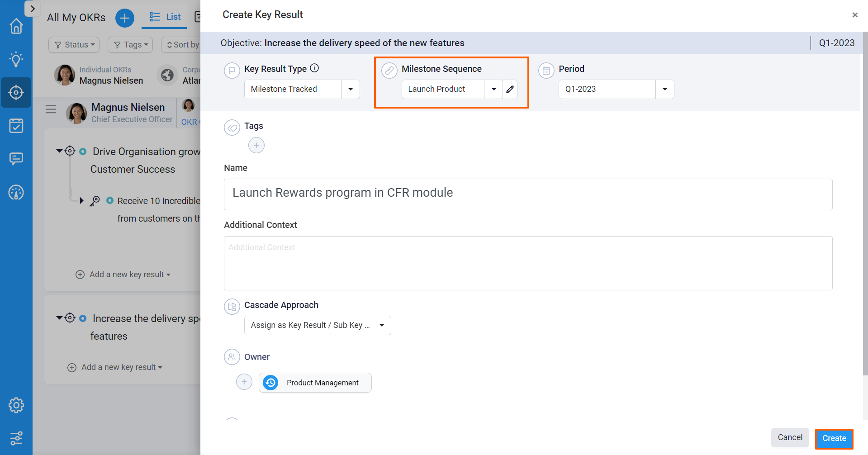Open the Status filter menu
This screenshot has width=868, height=455.
point(74,45)
